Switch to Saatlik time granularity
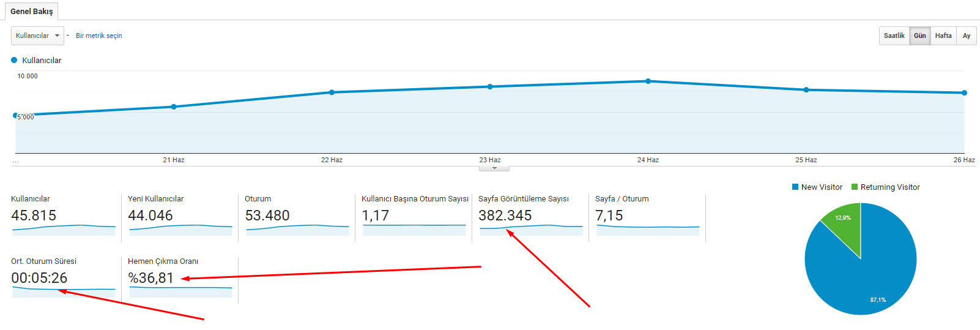 tap(894, 36)
